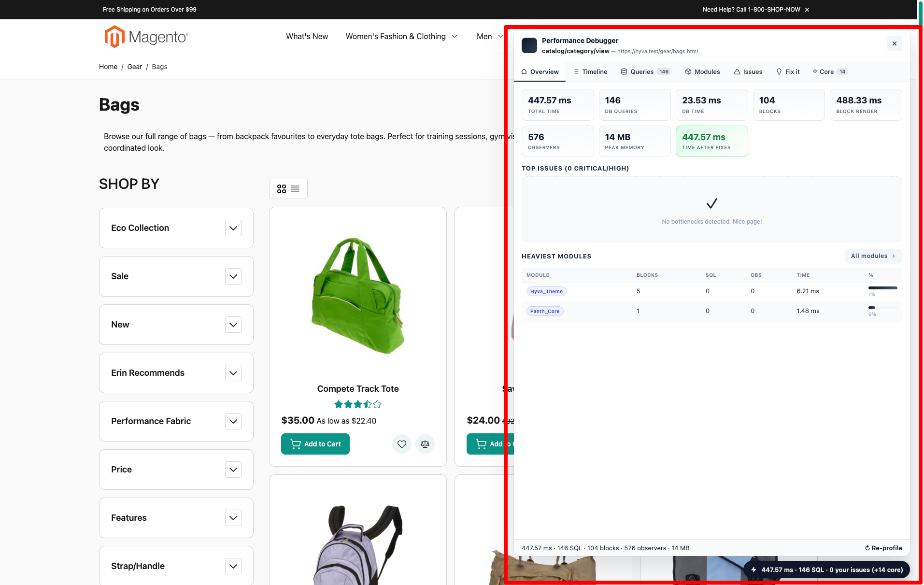Dismiss the top help banner
This screenshot has width=924, height=585.
(x=807, y=10)
